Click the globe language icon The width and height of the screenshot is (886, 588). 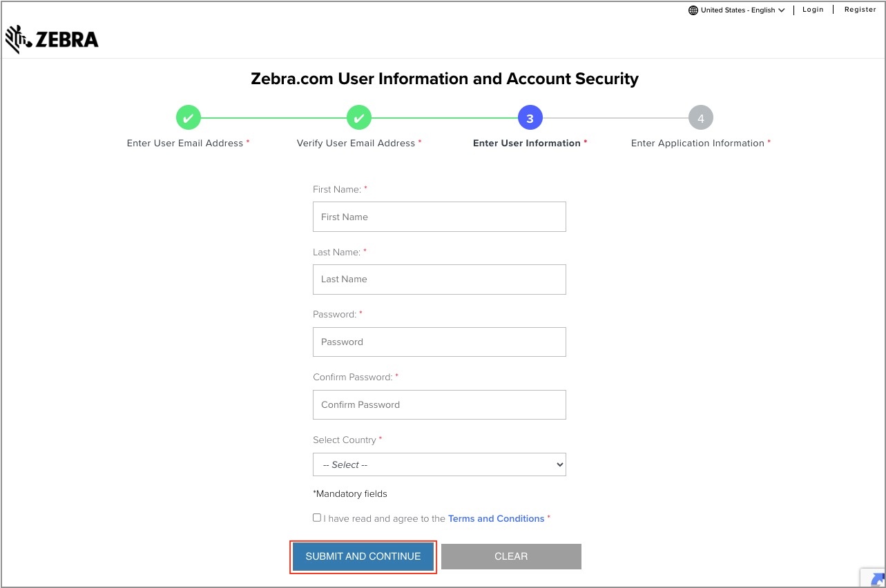click(693, 10)
